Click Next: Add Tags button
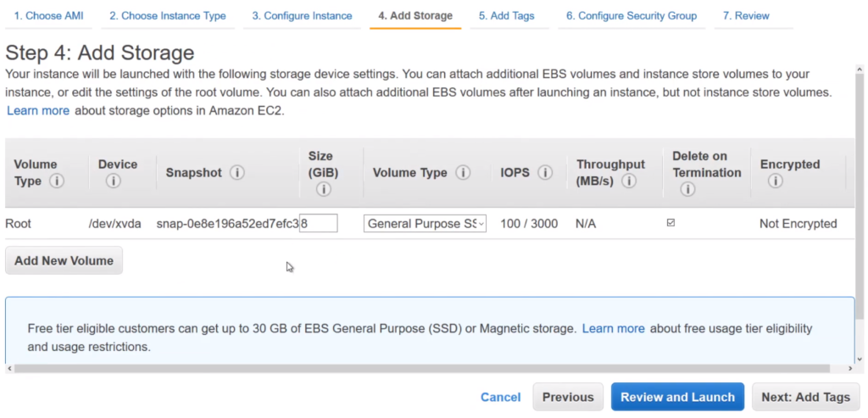Screen dimensions: 868x418 pyautogui.click(x=805, y=397)
